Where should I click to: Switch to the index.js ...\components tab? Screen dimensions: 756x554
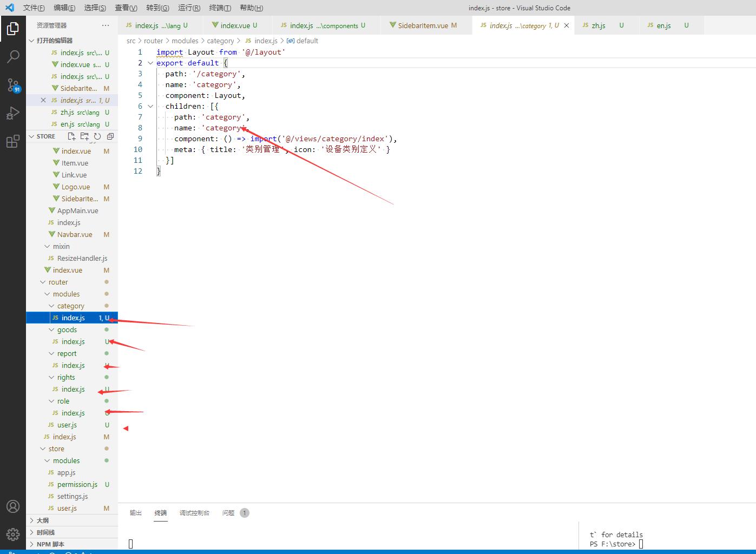point(326,25)
